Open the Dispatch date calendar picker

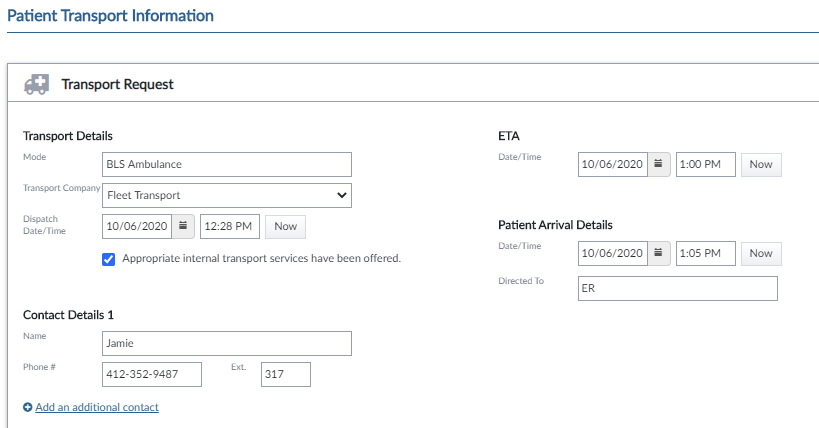pyautogui.click(x=183, y=226)
